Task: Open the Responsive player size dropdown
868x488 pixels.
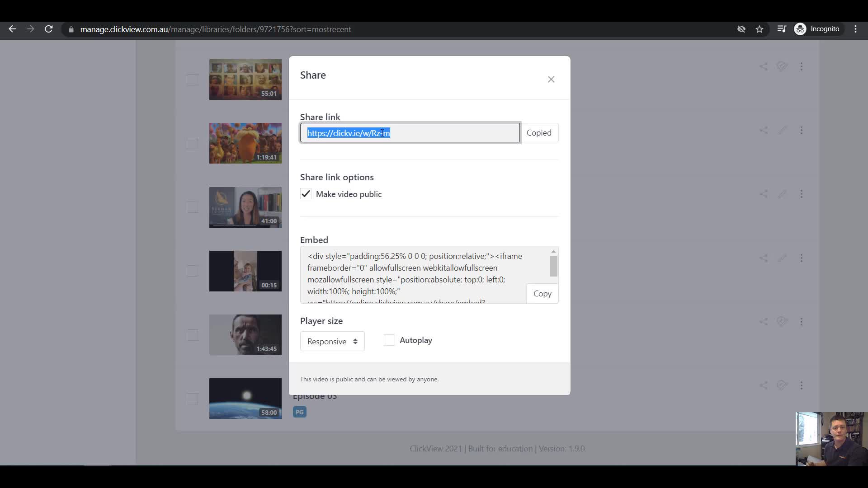Action: click(332, 341)
